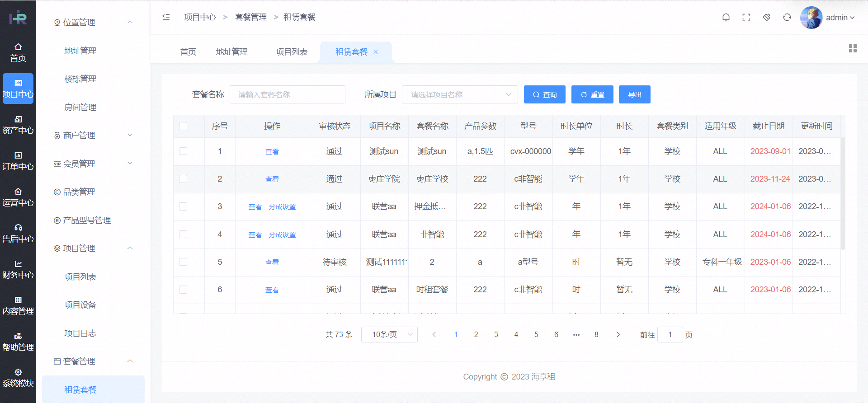Click 分成设置 in row 4
Image resolution: width=868 pixels, height=403 pixels.
point(283,234)
